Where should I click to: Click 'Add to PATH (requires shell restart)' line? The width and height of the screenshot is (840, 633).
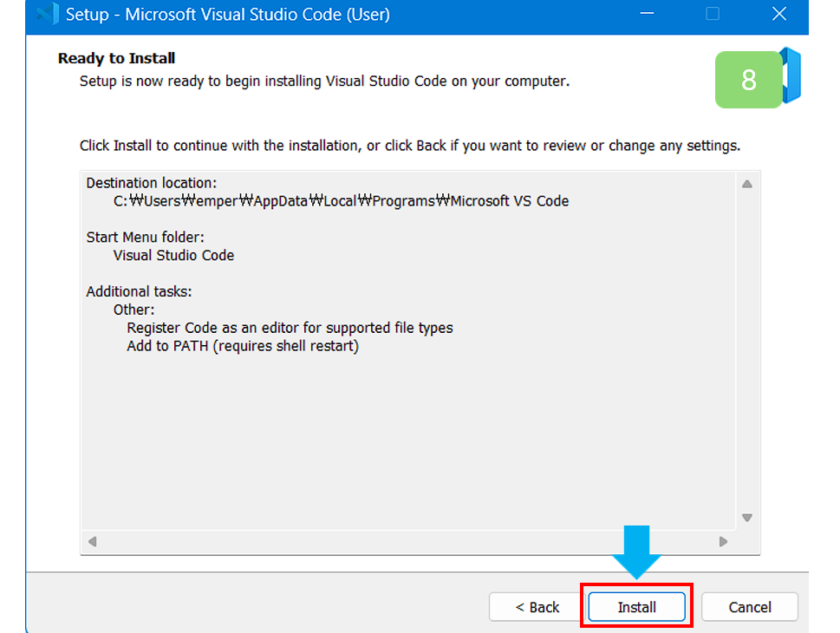click(243, 346)
